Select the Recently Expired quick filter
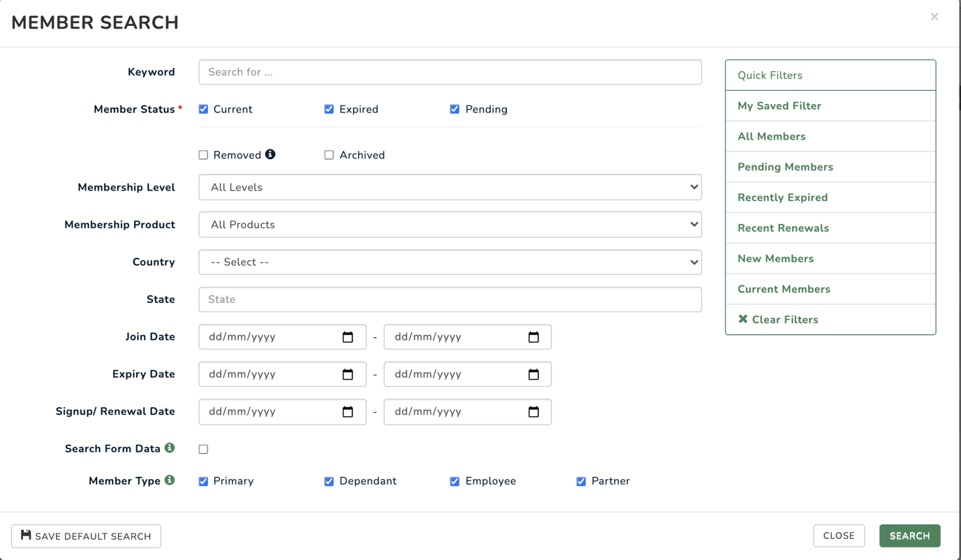The height and width of the screenshot is (560, 961). tap(782, 197)
